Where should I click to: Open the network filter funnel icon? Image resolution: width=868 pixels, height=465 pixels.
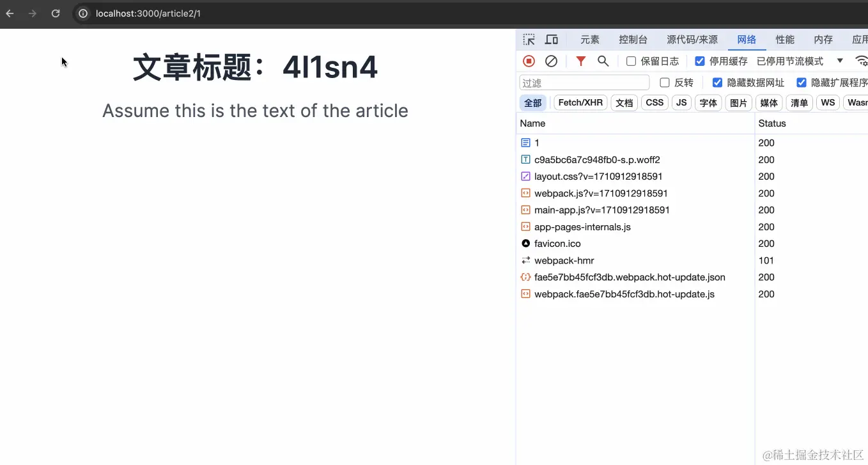point(580,61)
